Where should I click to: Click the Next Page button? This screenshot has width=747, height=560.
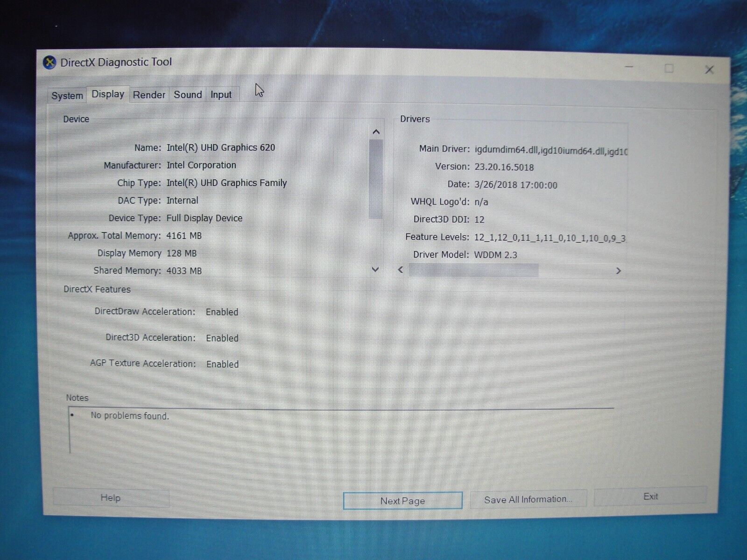click(x=402, y=501)
